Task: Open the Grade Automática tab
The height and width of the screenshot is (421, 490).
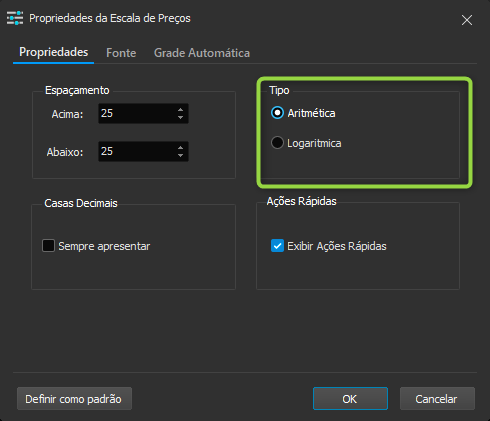Action: pos(202,53)
